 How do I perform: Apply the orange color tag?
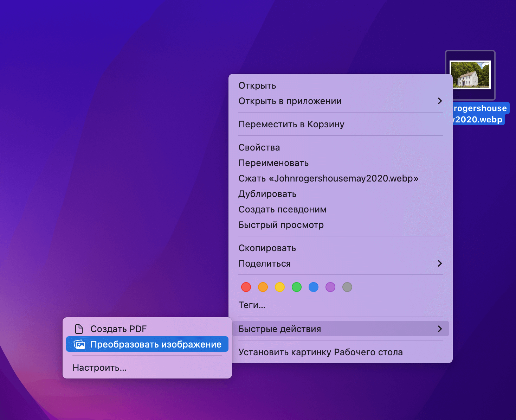point(263,287)
